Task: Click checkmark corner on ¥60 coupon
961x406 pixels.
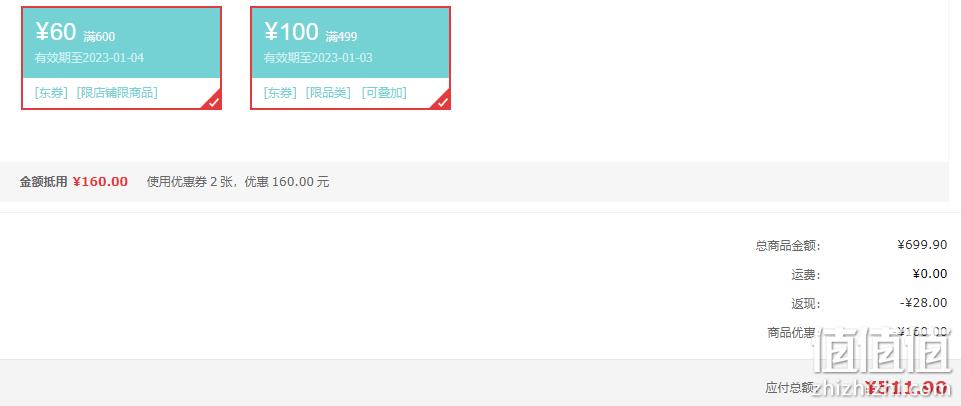Action: (x=213, y=102)
